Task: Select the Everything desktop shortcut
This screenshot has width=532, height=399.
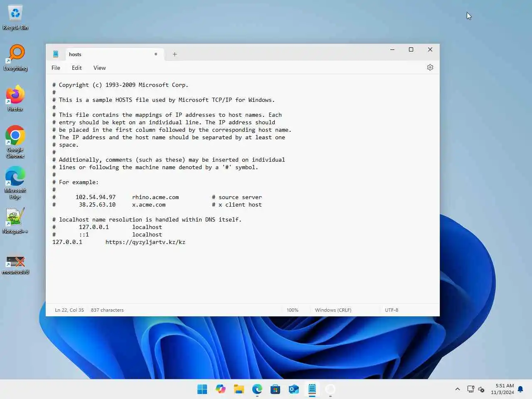Action: 15,58
